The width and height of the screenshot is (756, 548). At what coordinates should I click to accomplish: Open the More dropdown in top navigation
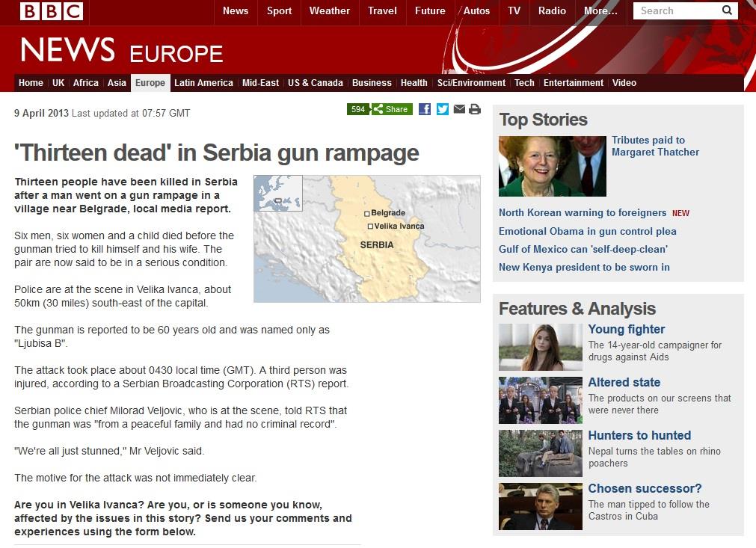coord(600,10)
